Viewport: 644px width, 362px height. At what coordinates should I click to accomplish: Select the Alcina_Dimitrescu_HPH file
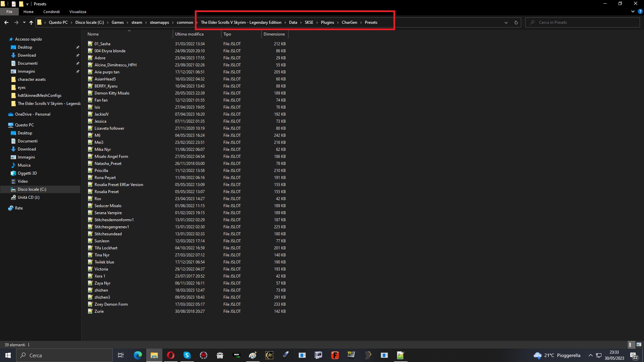[115, 65]
